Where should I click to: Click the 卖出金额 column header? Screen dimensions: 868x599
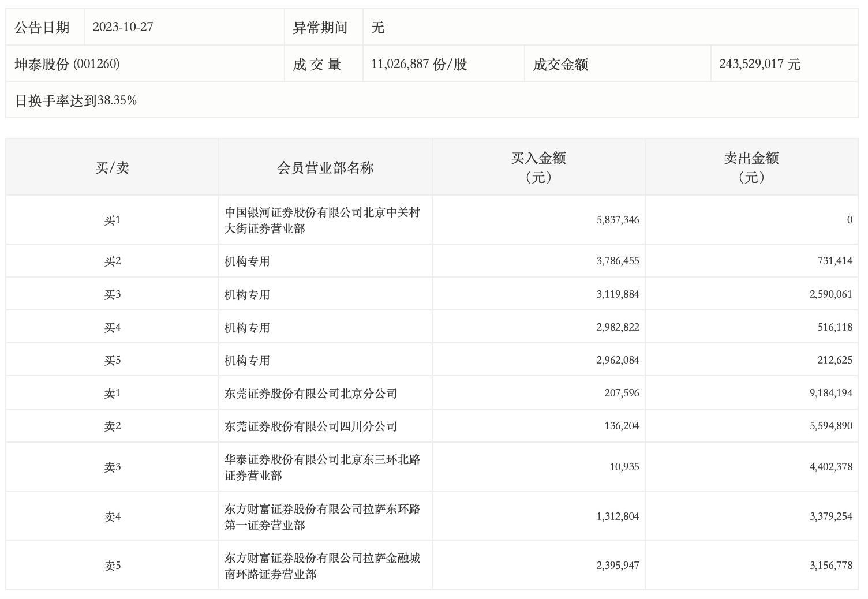(751, 167)
